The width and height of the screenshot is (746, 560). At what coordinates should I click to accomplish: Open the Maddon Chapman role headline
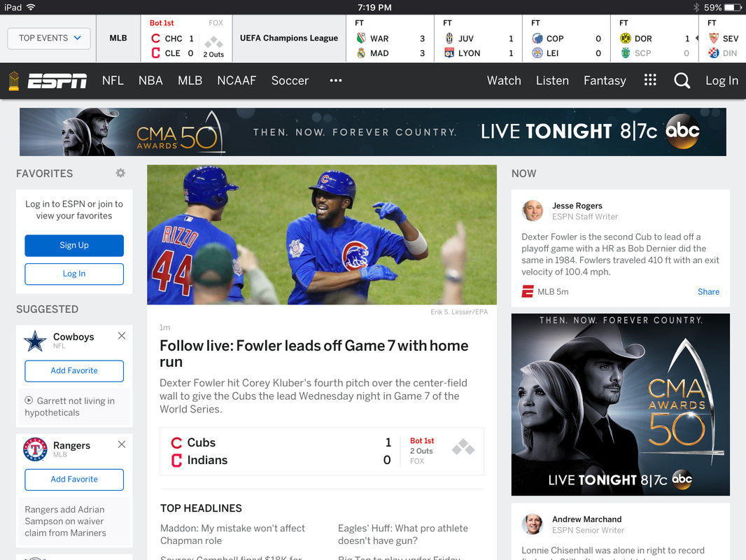(x=232, y=534)
